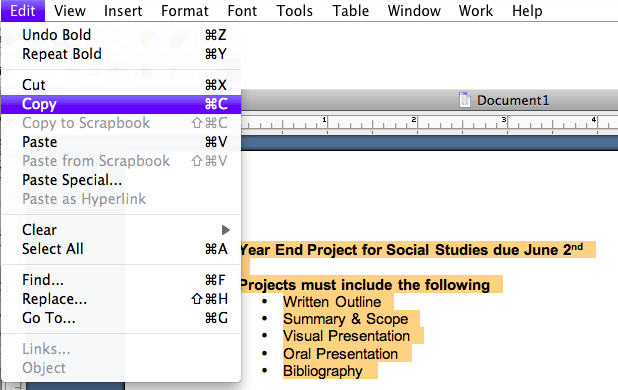Open Paste Special dialog
Screen dimensions: 618x390
click(121, 180)
